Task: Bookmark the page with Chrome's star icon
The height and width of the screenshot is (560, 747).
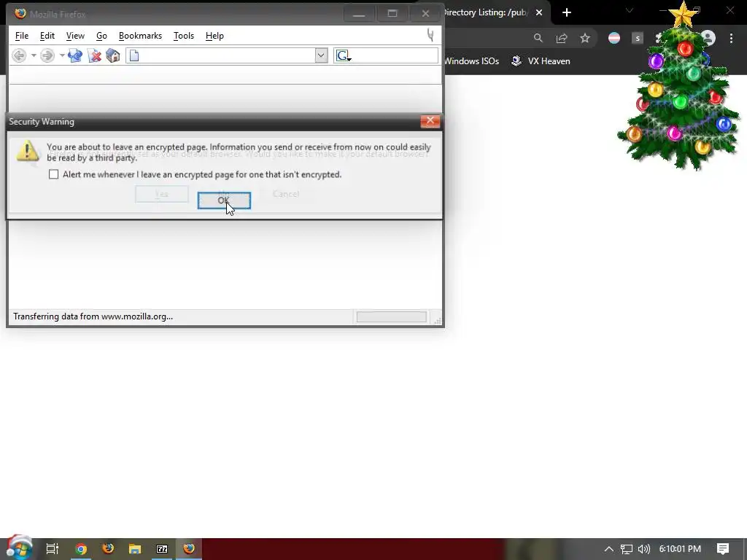Action: coord(585,38)
